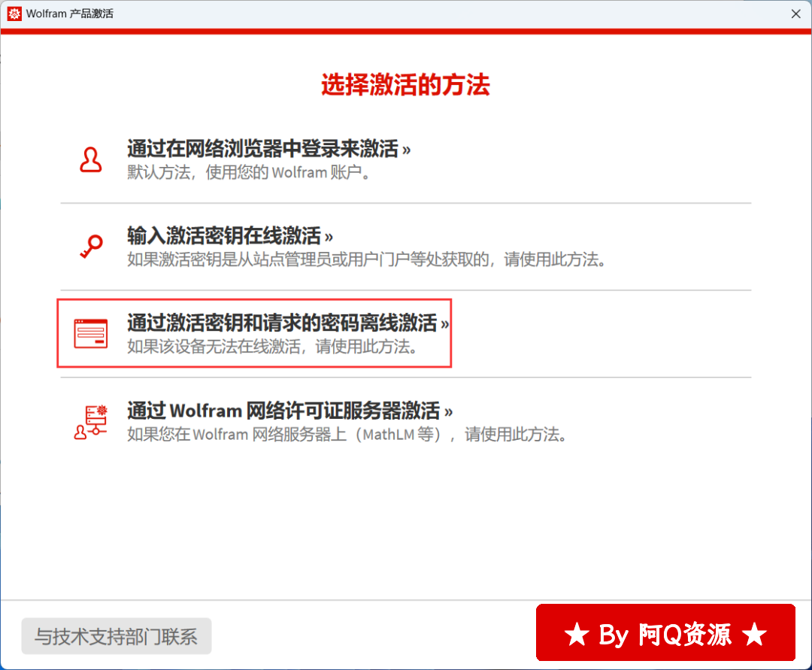Viewport: 812px width, 670px height.
Task: Select 通过 Wolfram 网络许可证服务器激活 option
Action: (x=290, y=411)
